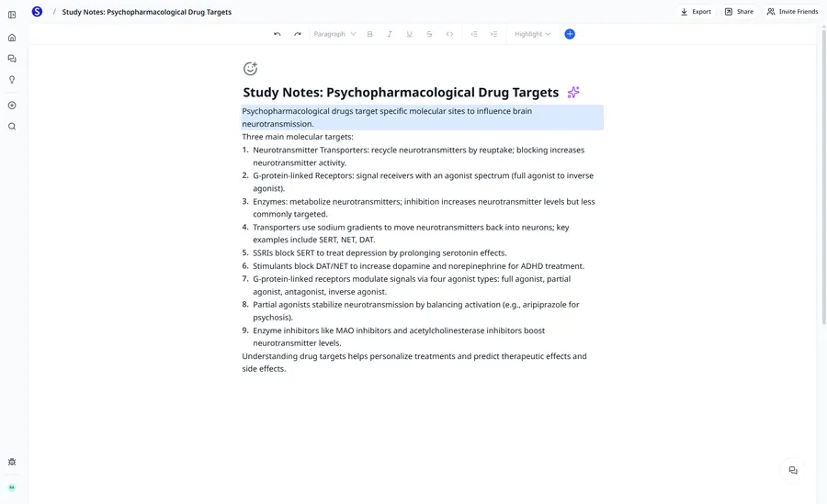Screen dimensions: 827x504
Task: Click the plus circle new document icon
Action: click(12, 106)
